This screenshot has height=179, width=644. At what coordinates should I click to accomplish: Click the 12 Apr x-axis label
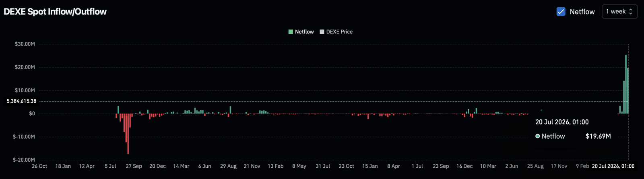pyautogui.click(x=87, y=166)
